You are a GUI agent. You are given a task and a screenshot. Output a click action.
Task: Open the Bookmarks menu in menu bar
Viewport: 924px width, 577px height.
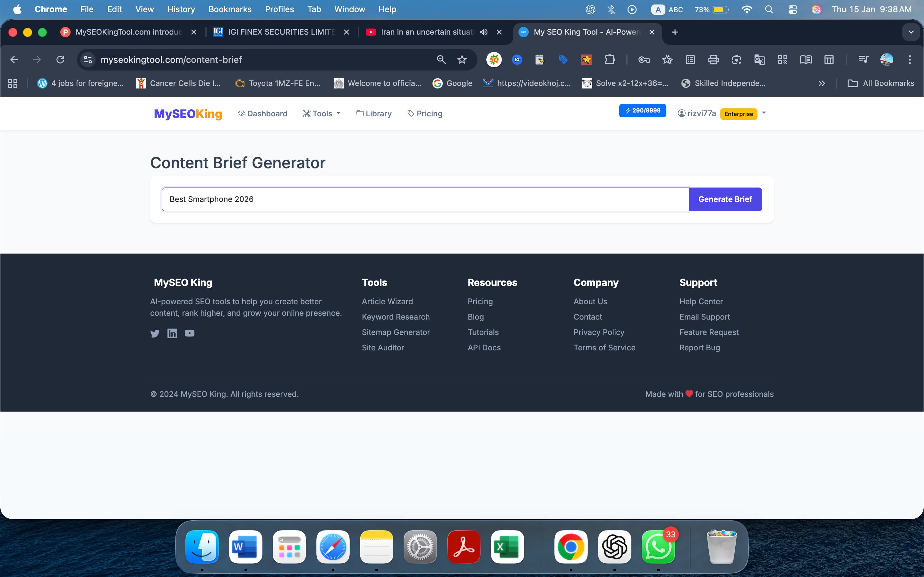[229, 10]
